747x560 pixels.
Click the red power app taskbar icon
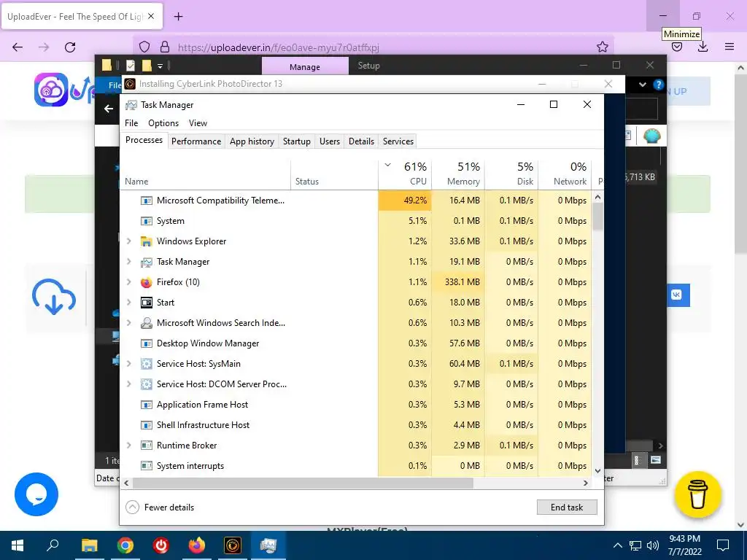pos(161,545)
